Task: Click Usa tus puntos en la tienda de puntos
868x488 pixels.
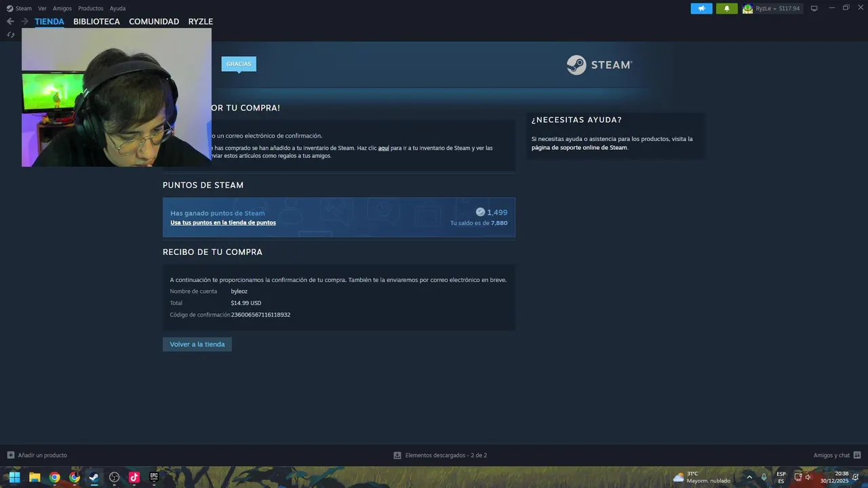Action: [x=223, y=222]
